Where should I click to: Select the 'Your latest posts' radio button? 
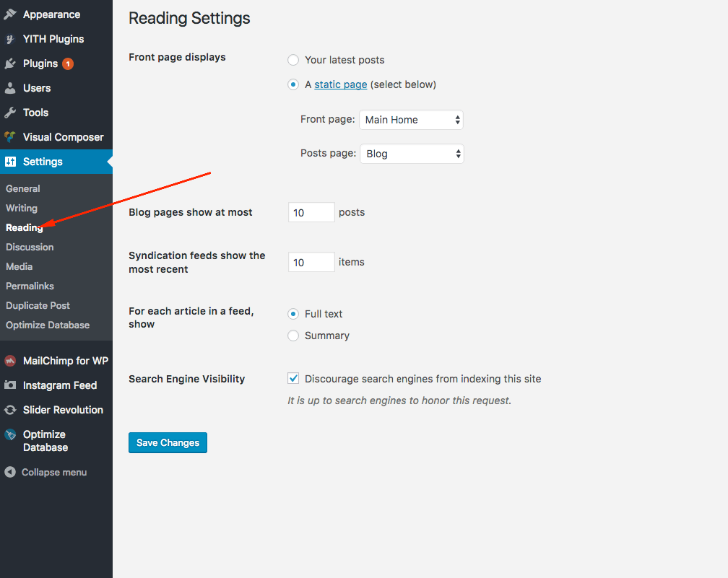tap(293, 60)
